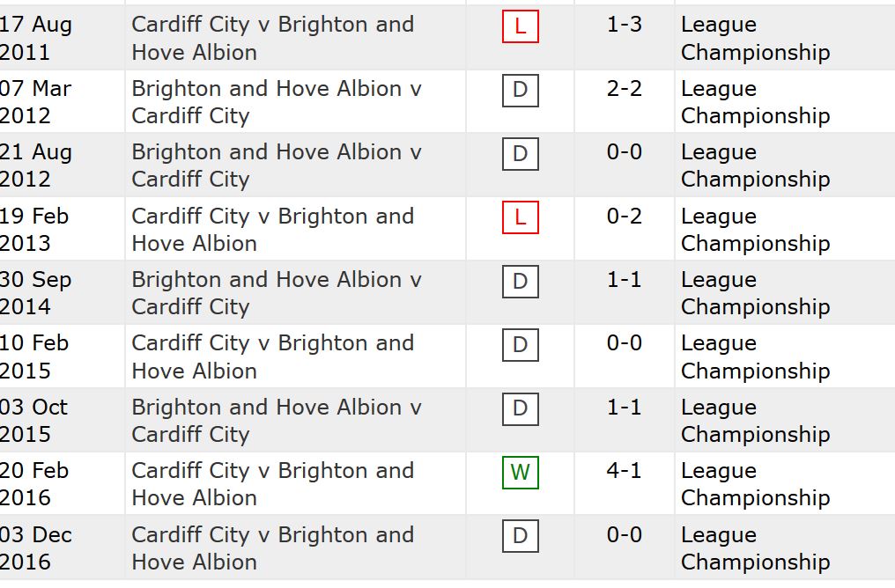
Task: Click the green W badge for 20 Feb 2016
Action: tap(520, 472)
